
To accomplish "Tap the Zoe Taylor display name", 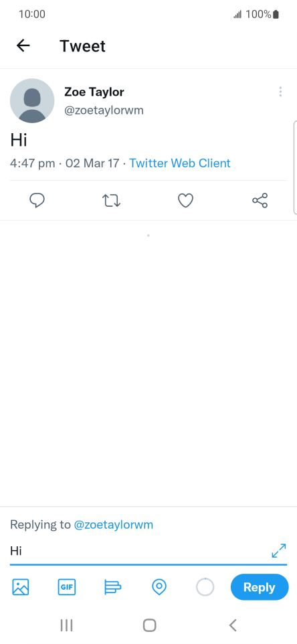I will [94, 92].
